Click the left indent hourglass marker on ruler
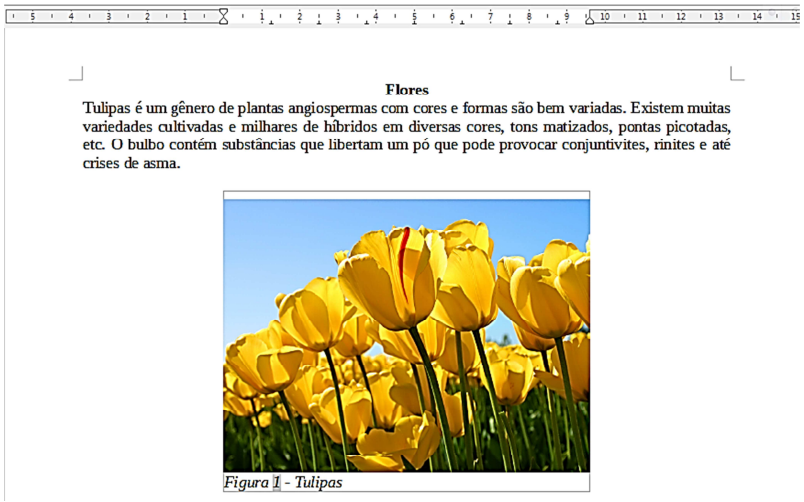Viewport: 804px width, 502px height. [223, 16]
